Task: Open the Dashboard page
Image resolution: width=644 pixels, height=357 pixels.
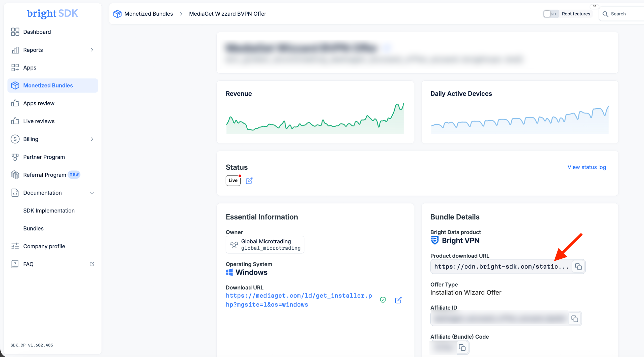Action: click(37, 32)
